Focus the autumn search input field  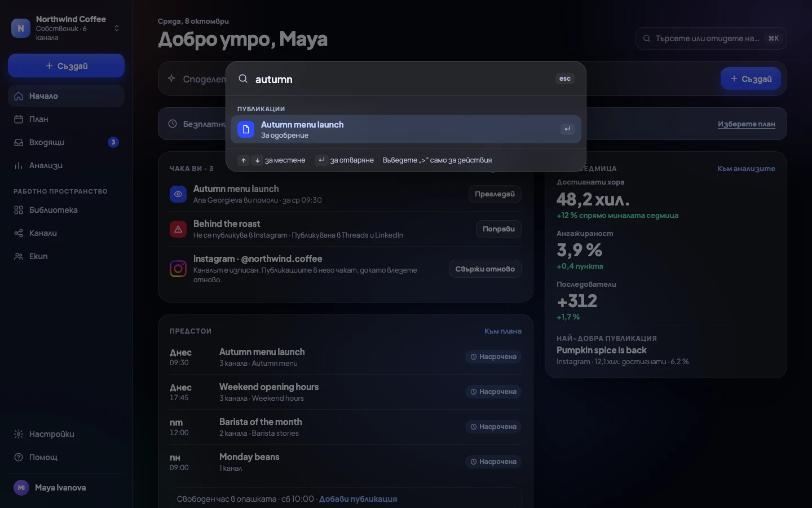400,79
